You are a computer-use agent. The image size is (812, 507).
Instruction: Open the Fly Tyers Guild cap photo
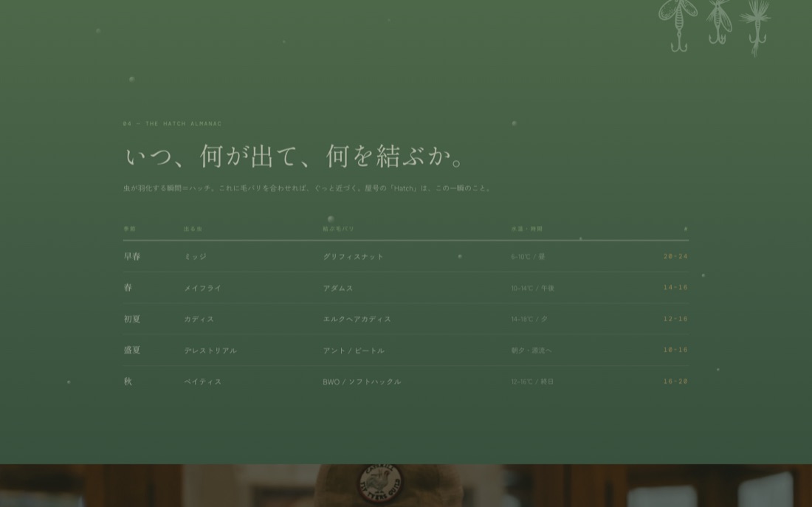pos(406,486)
